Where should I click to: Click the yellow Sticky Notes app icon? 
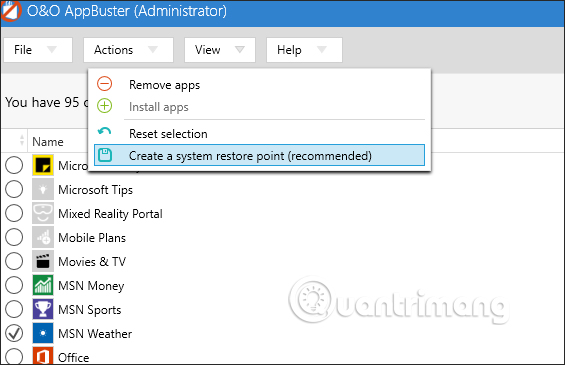43,165
